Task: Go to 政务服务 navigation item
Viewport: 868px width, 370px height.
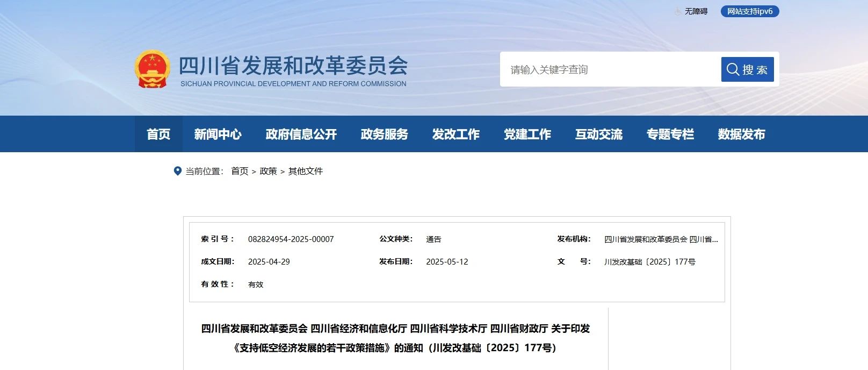Action: click(x=384, y=134)
